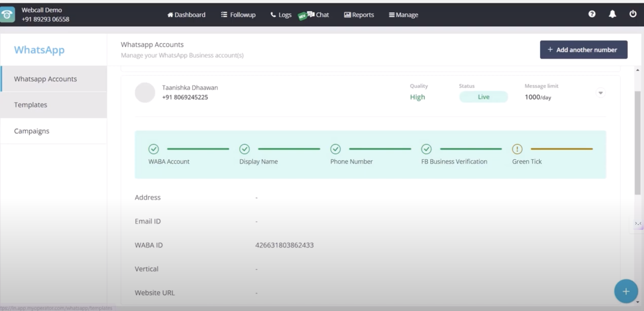Click the Live status badge

pos(483,97)
